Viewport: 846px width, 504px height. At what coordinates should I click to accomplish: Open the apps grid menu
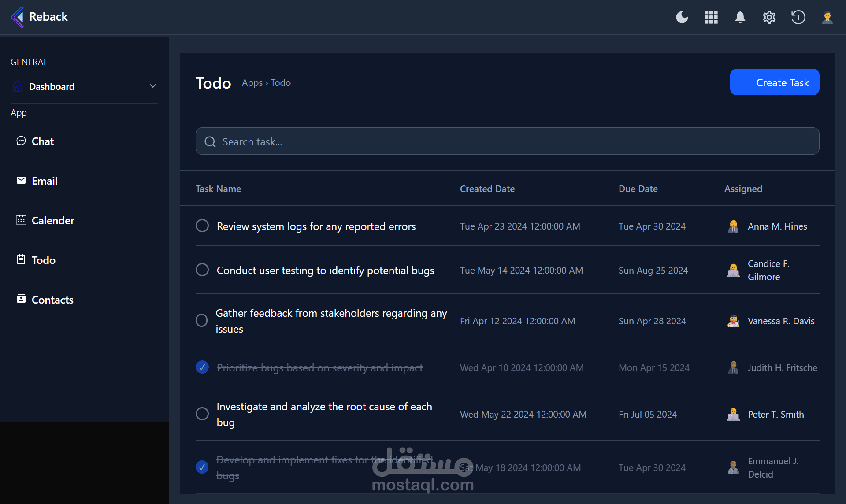711,17
